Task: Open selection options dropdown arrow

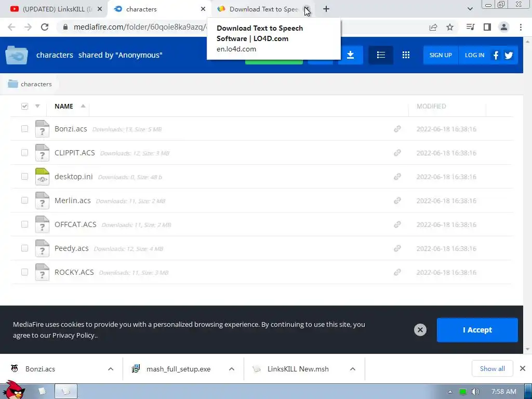Action: point(37,106)
